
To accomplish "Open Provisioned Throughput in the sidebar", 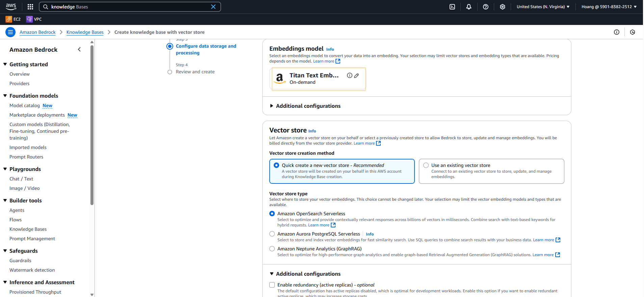I will (35, 292).
